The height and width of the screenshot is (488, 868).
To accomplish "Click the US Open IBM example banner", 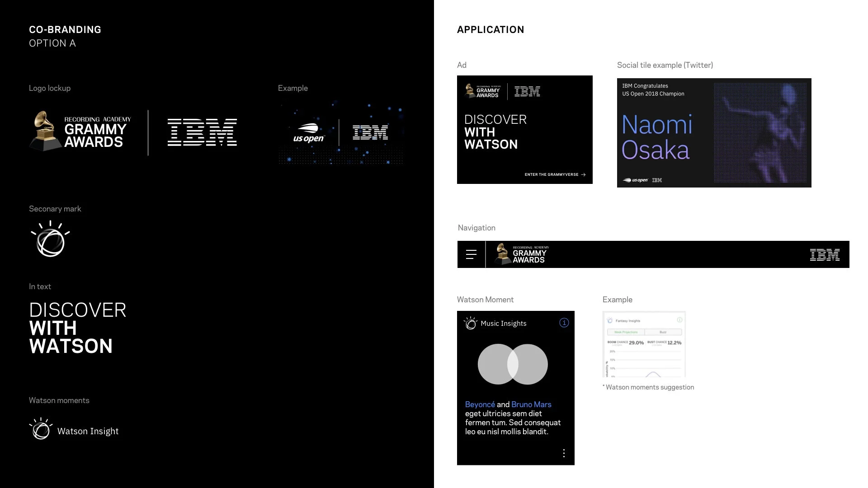I will coord(340,133).
